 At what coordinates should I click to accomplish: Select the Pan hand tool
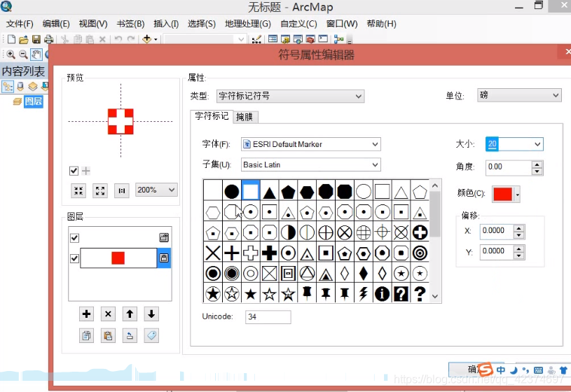[x=36, y=55]
